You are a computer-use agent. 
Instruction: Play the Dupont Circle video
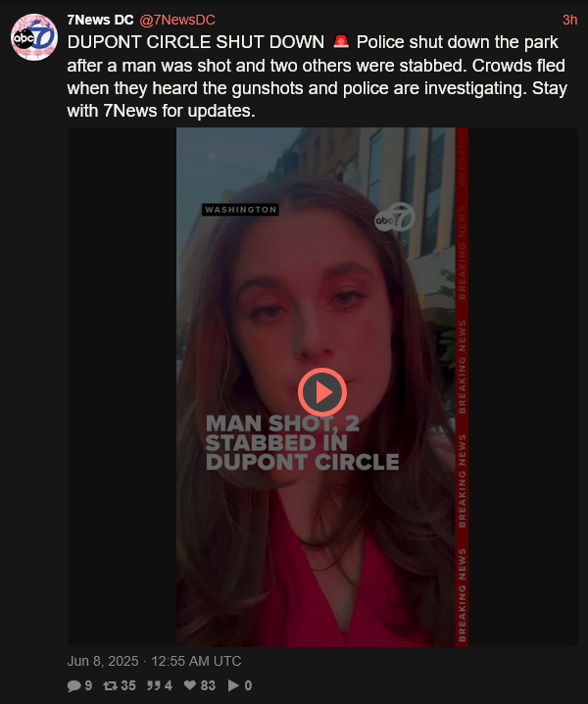click(322, 392)
